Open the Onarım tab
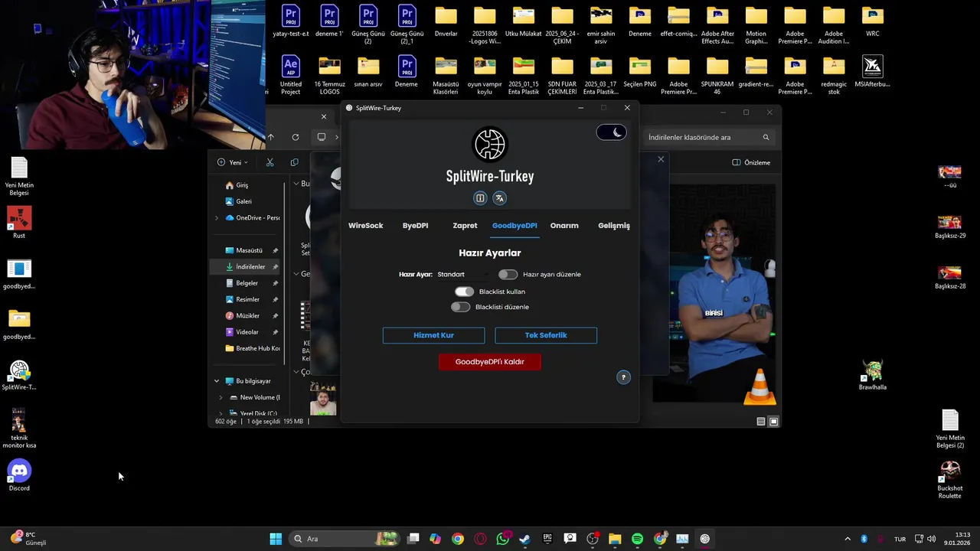The height and width of the screenshot is (551, 980). [x=564, y=226]
